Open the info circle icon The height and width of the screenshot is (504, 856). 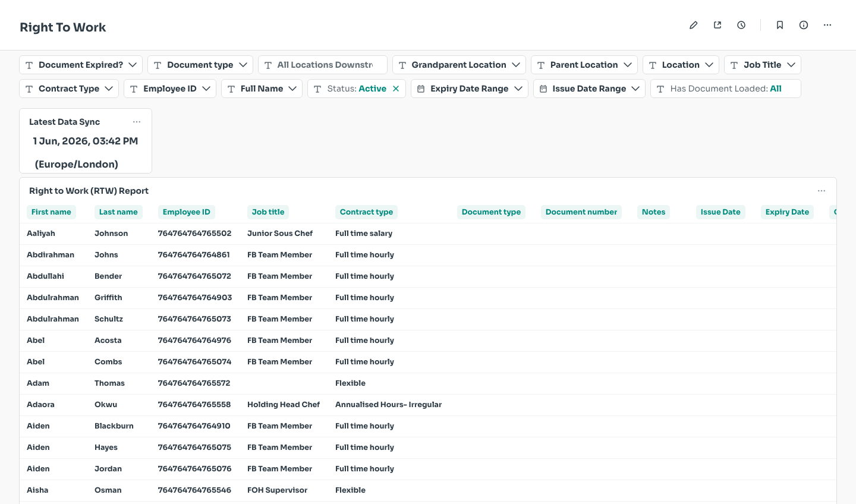tap(804, 25)
